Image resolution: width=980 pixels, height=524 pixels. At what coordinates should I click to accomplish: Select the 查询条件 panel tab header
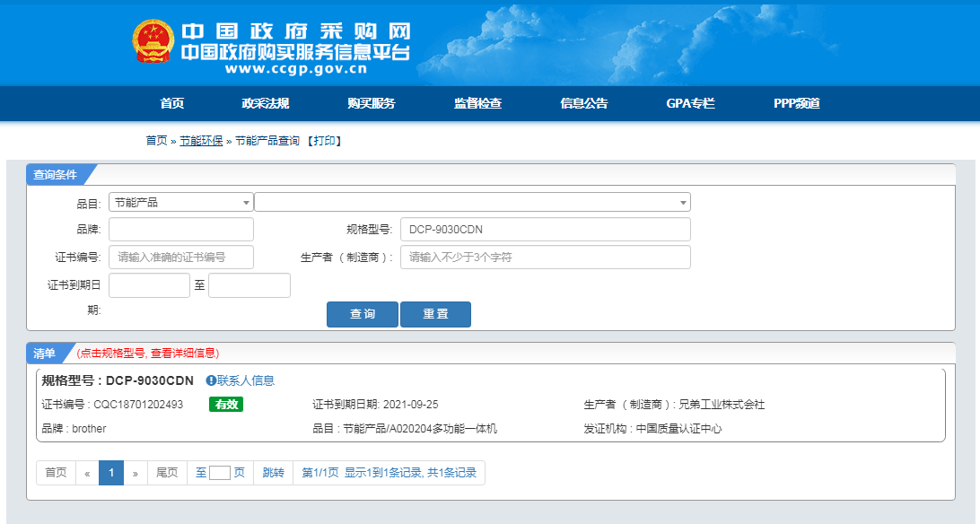(57, 175)
